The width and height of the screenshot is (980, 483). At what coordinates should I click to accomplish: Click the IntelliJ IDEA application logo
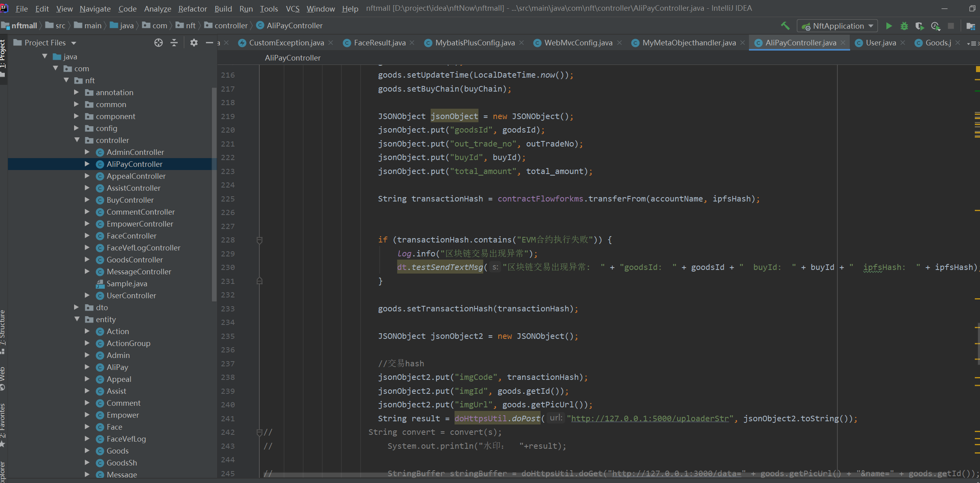5,8
